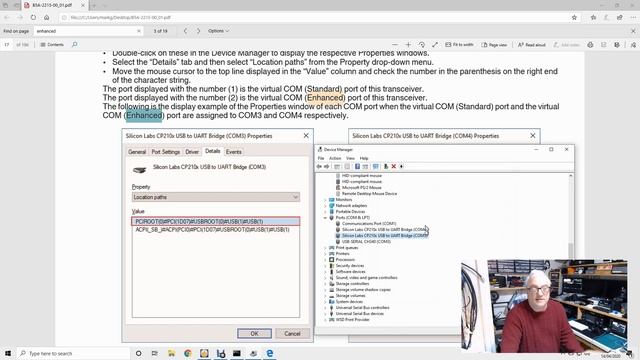The width and height of the screenshot is (640, 360).
Task: Refresh the PDF page in Edge
Action: click(x=33, y=18)
